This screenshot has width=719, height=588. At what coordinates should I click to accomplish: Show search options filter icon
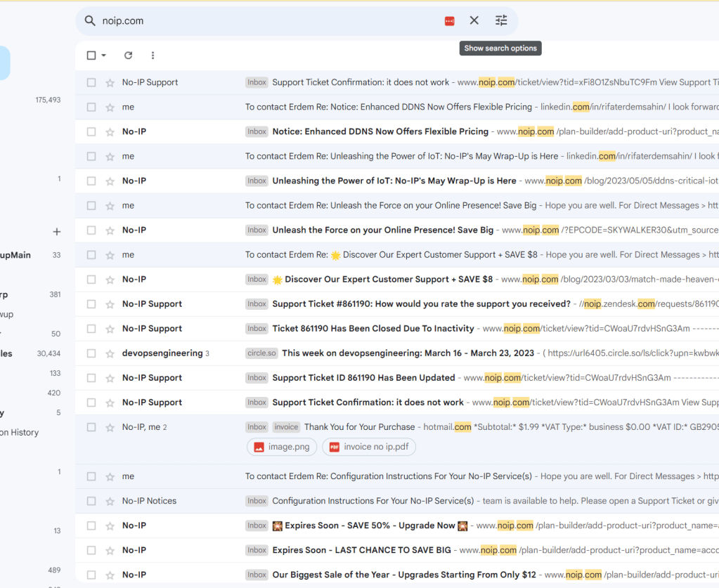point(501,20)
